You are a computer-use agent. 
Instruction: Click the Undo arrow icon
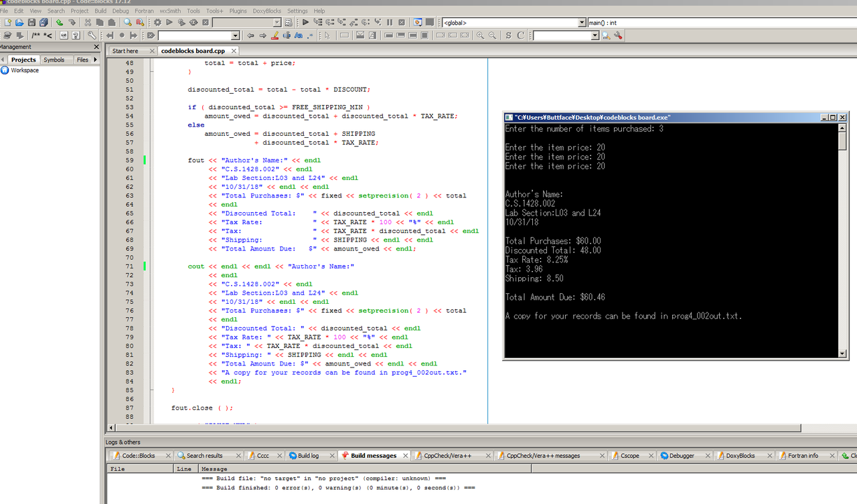pos(60,23)
